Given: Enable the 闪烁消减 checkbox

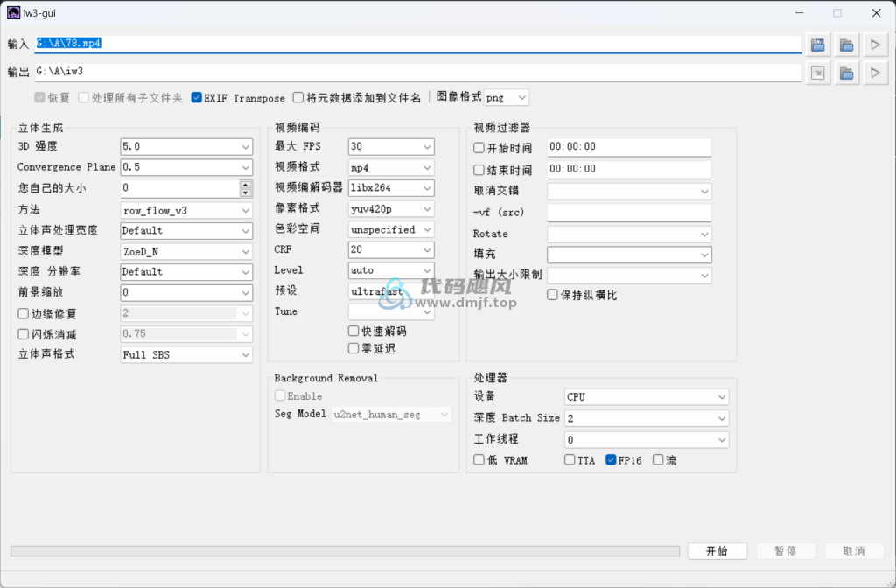Looking at the screenshot, I should pos(24,334).
